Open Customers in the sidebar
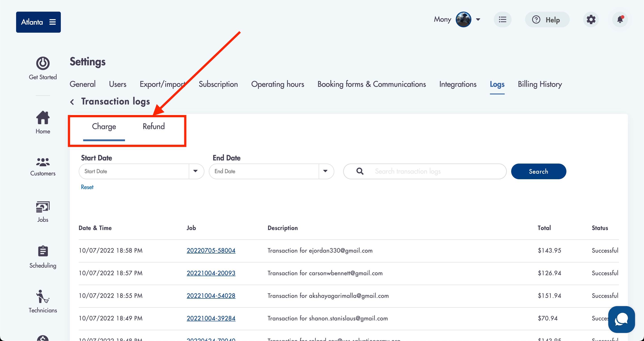This screenshot has height=341, width=644. (43, 167)
